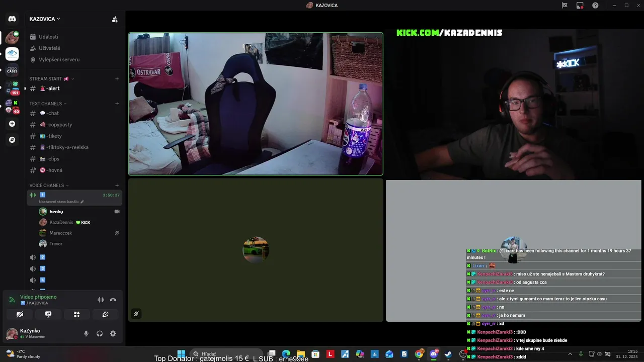
Task: Collapse the VOICE CHANELS category
Action: (x=49, y=186)
